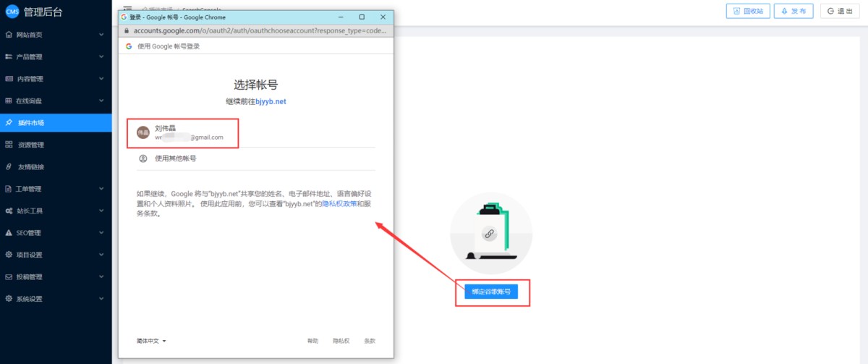The height and width of the screenshot is (364, 868).
Task: Open 网站首页 via its home icon
Action: click(9, 35)
